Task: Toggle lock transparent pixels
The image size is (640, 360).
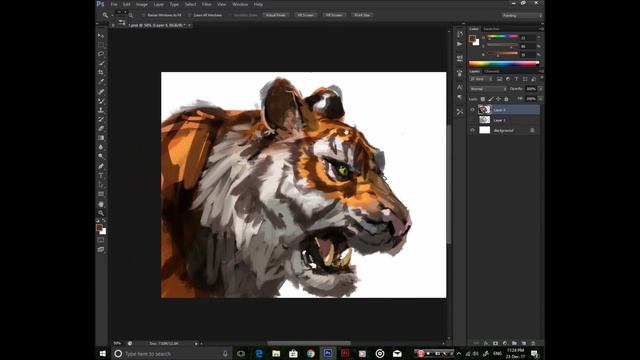Action: click(x=483, y=99)
